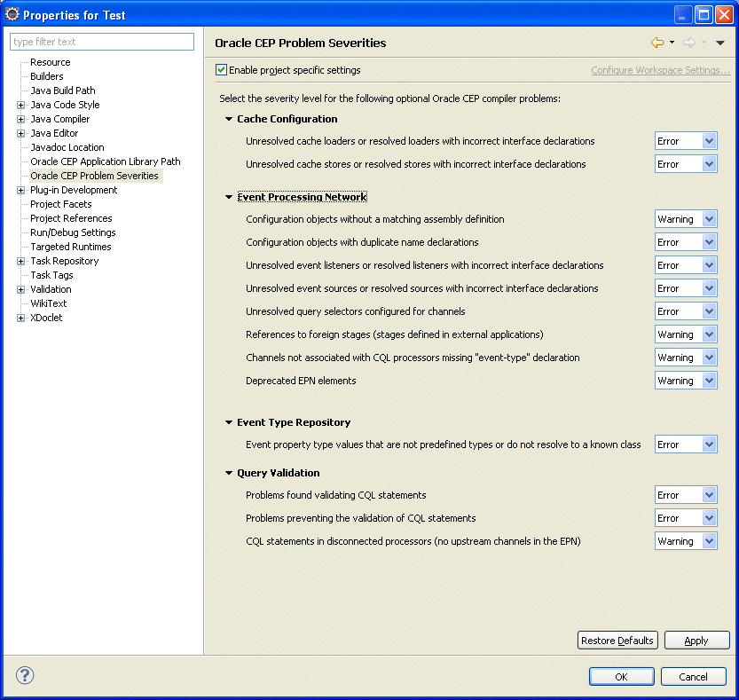Close the Properties for Test dialog
The width and height of the screenshot is (739, 700).
[724, 15]
